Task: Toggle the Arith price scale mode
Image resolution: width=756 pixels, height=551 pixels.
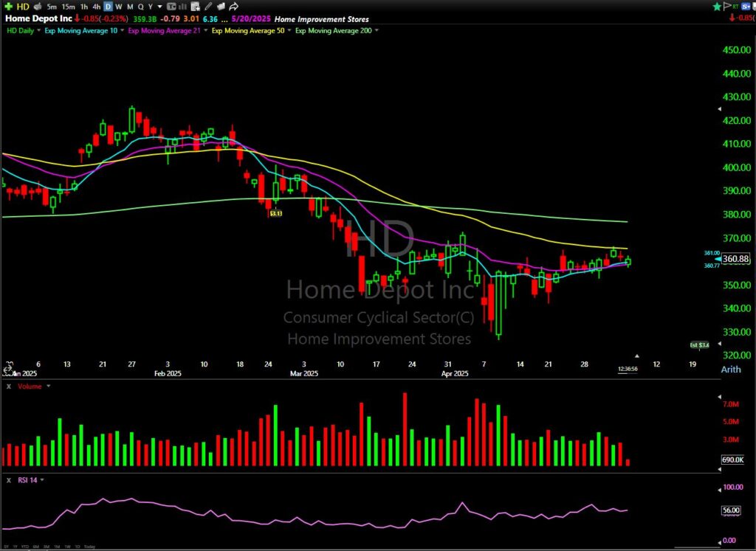Action: pos(730,370)
